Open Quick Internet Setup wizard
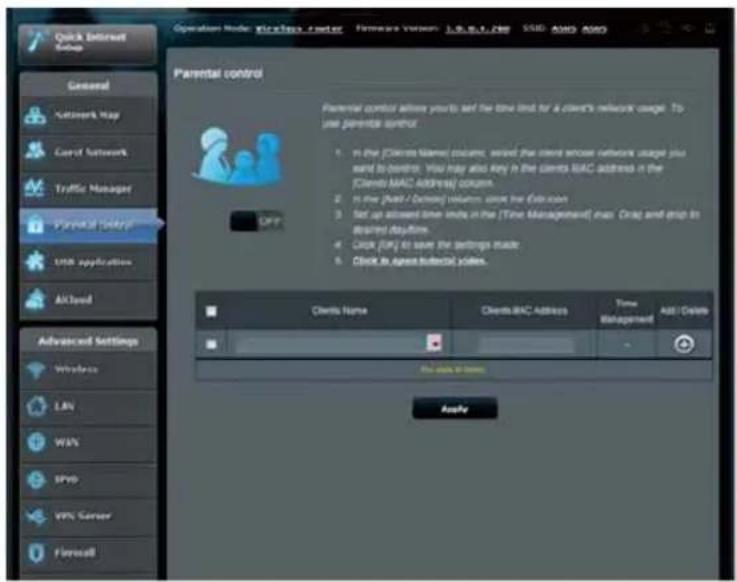 pos(87,43)
